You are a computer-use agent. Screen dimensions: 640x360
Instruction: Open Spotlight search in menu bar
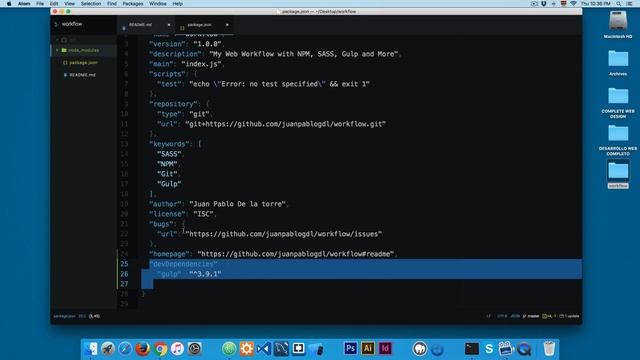pos(619,4)
